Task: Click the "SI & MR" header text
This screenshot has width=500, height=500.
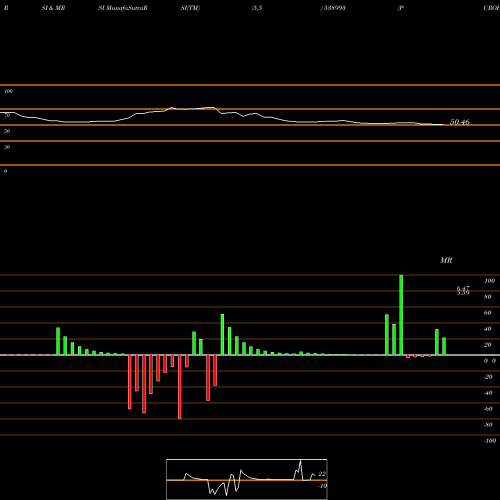Action: tap(53, 8)
